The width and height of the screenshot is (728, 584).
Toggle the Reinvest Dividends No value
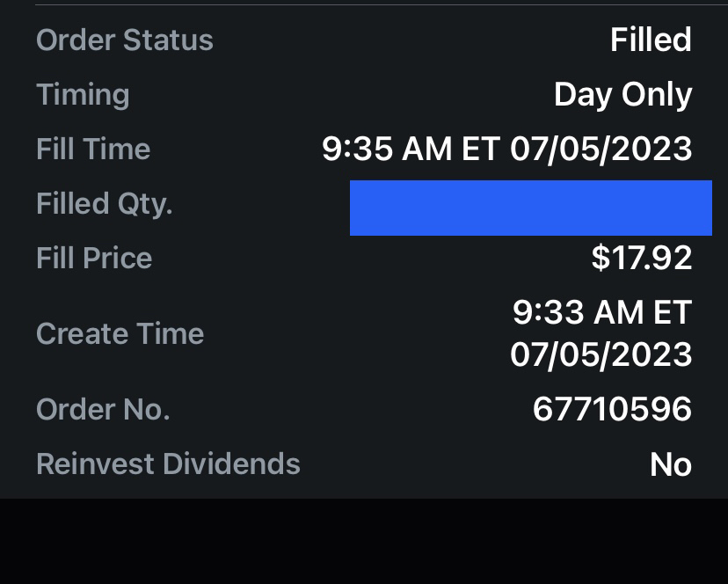pyautogui.click(x=670, y=465)
